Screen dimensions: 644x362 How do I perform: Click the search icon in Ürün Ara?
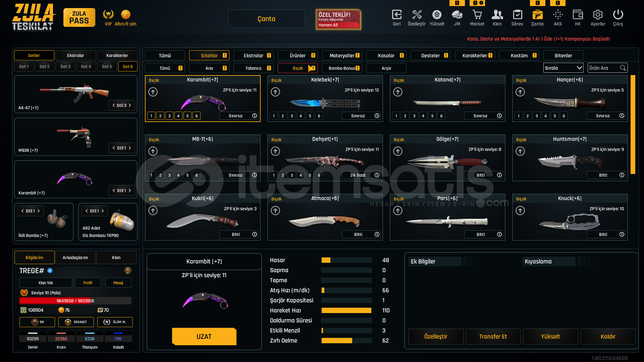pos(623,68)
